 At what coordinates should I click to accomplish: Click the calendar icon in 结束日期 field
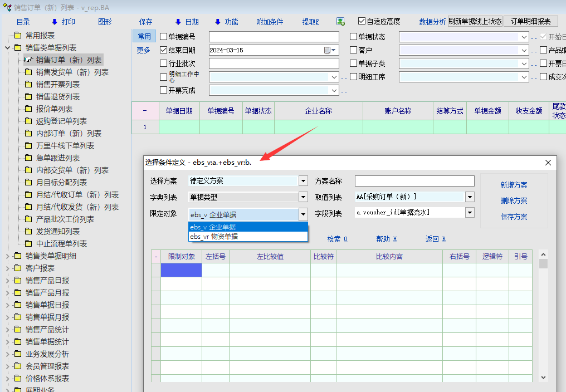328,50
